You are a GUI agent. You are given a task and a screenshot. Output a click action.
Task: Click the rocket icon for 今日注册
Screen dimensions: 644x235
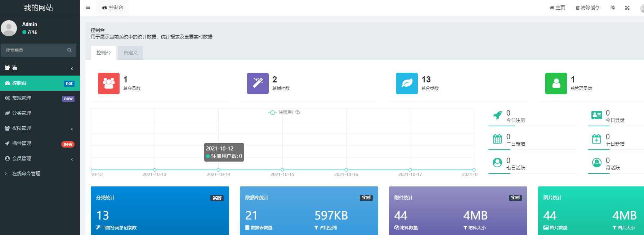497,115
